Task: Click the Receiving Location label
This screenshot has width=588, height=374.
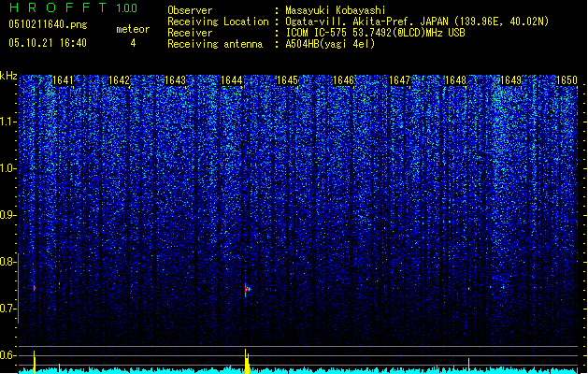Action: pyautogui.click(x=218, y=22)
